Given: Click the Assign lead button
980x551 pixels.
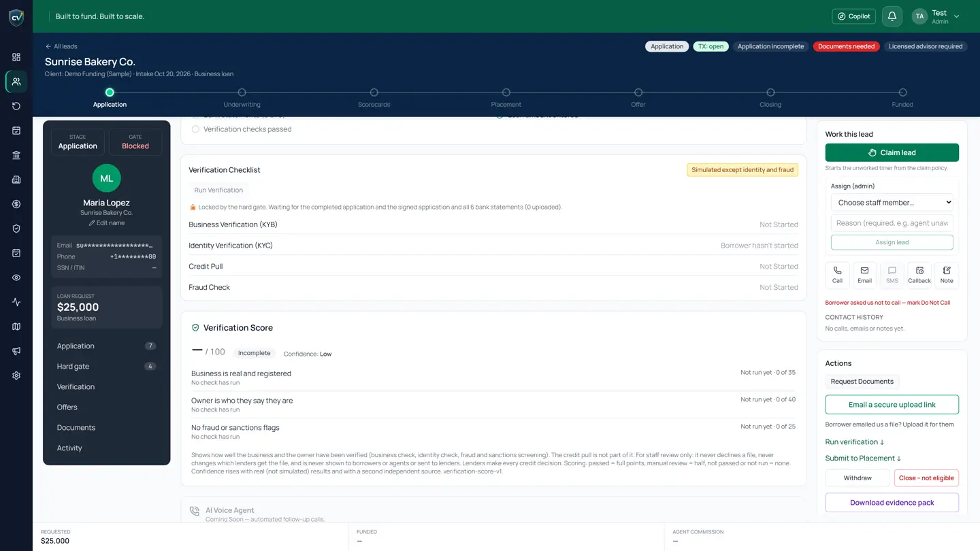Looking at the screenshot, I should (x=892, y=242).
